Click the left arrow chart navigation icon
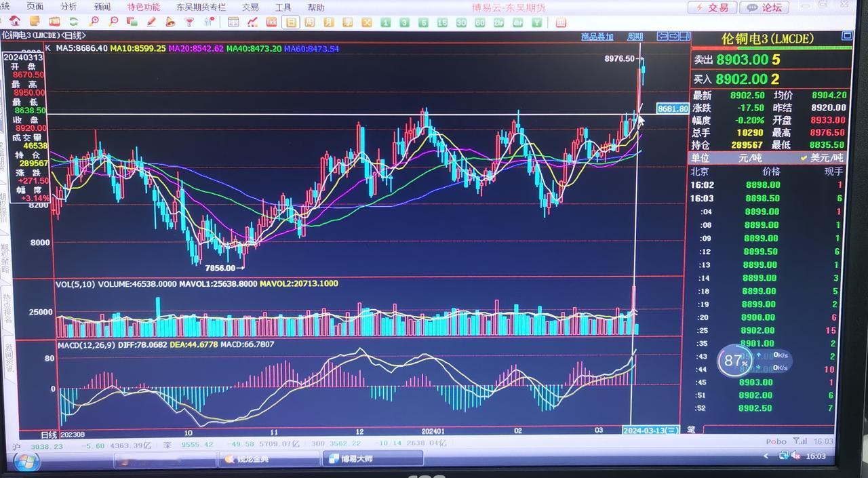Screen dimensions: 868x478 (x=663, y=37)
